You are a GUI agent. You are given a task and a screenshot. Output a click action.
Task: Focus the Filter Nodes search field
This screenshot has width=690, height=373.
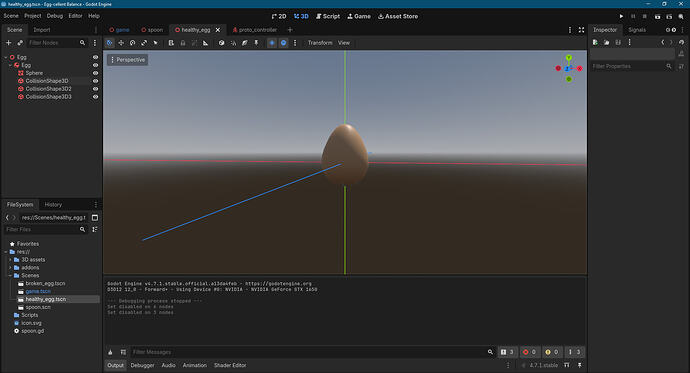pyautogui.click(x=57, y=43)
